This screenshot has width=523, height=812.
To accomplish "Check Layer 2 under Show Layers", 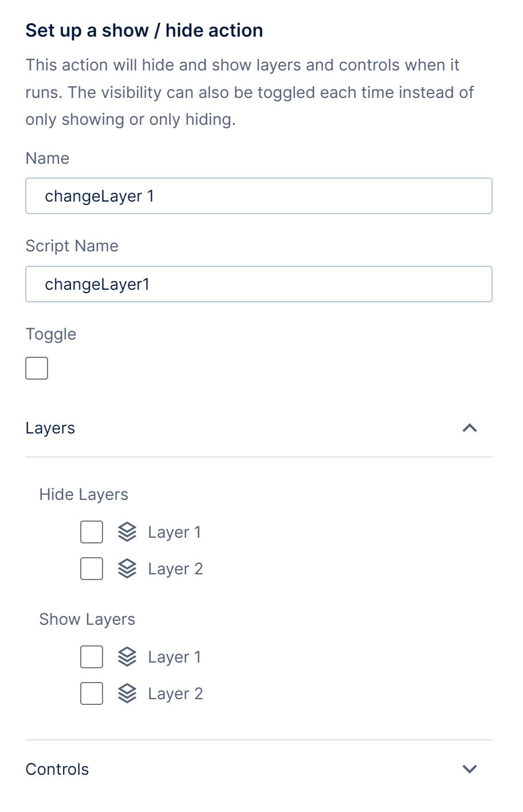I will 91,693.
